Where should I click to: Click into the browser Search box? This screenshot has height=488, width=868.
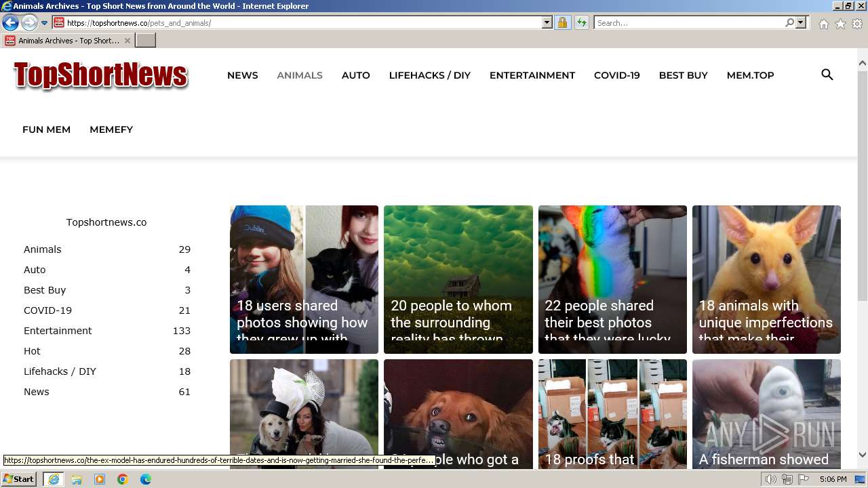click(689, 23)
